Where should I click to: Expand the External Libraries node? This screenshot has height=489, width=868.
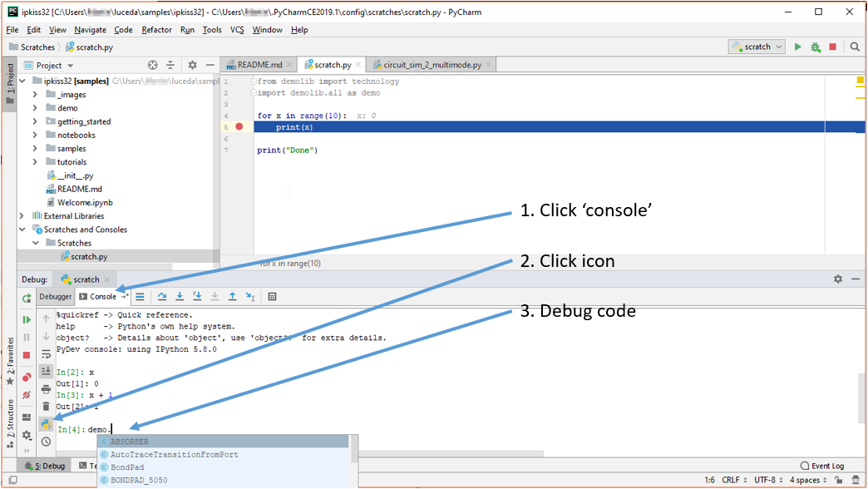coord(22,216)
